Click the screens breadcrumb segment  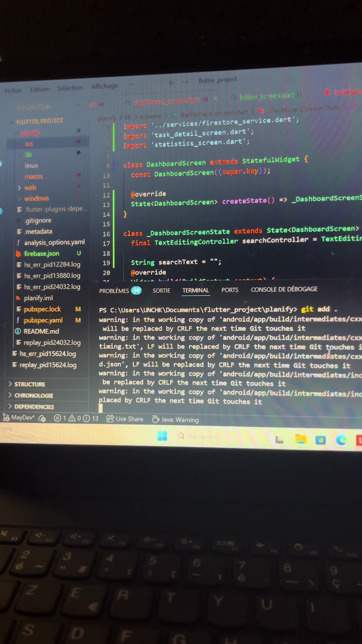click(150, 116)
